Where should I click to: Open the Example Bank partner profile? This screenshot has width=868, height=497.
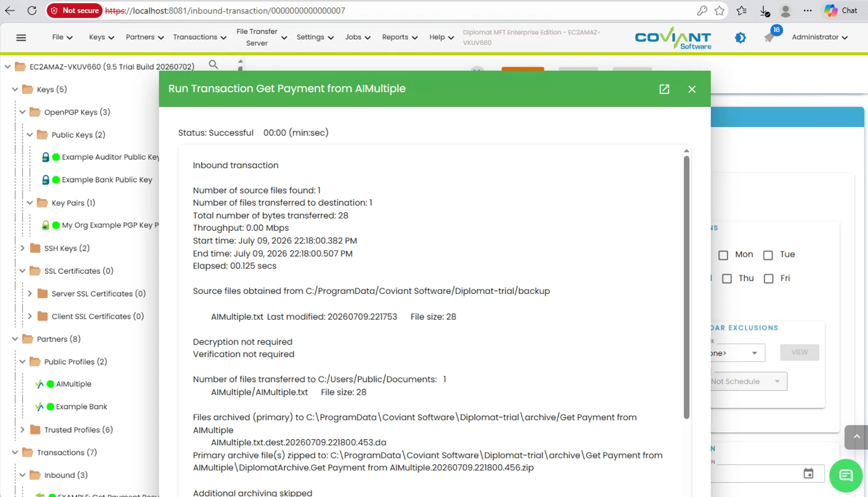[x=81, y=407]
